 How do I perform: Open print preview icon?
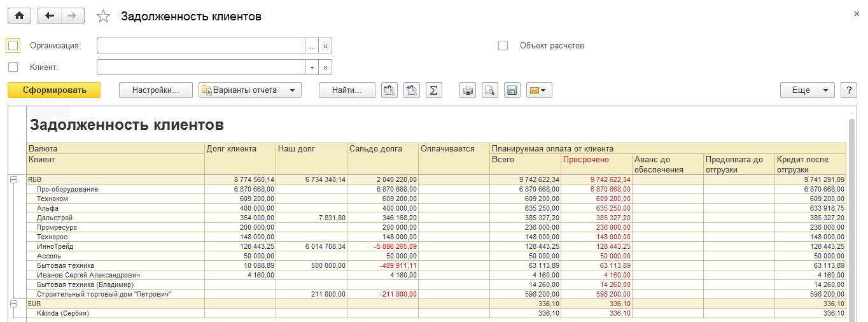tap(489, 90)
